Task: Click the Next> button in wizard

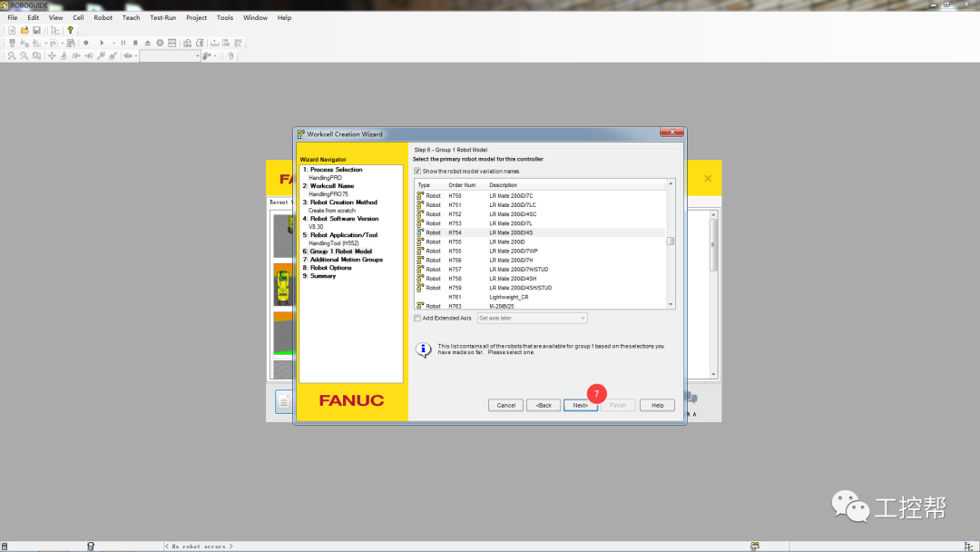Action: 581,405
